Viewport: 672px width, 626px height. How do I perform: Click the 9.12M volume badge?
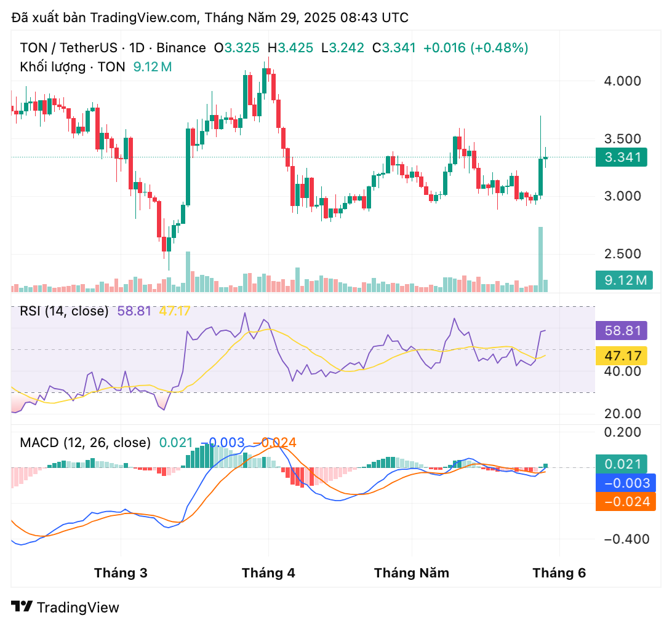click(625, 280)
